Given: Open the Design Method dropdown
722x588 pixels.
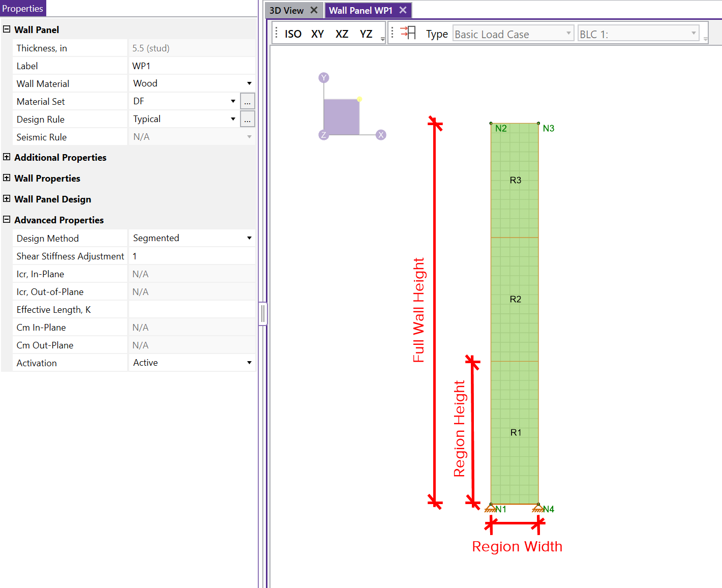Looking at the screenshot, I should pos(249,238).
